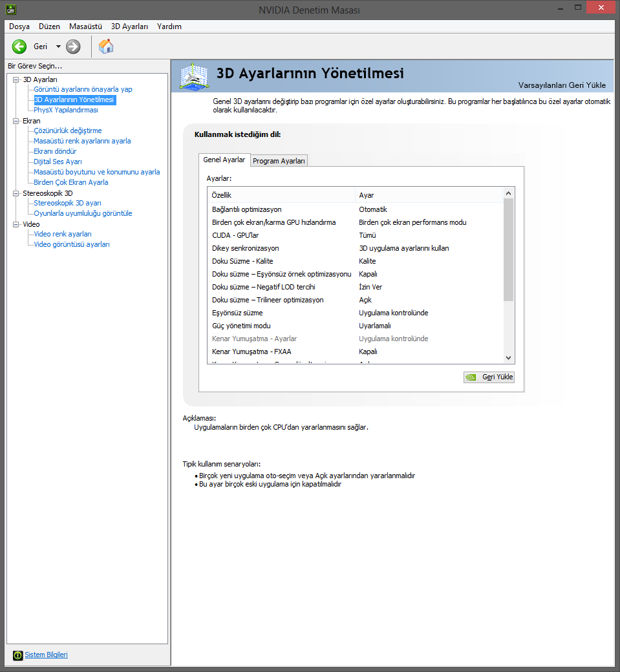Select Görüntü ayarlarını önayarla yap
This screenshot has width=620, height=672.
pos(83,89)
